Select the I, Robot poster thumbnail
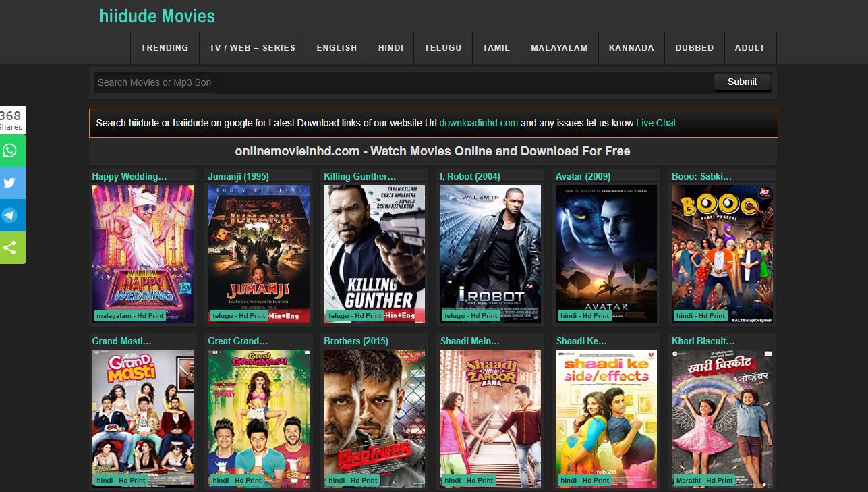The height and width of the screenshot is (492, 868). click(490, 254)
